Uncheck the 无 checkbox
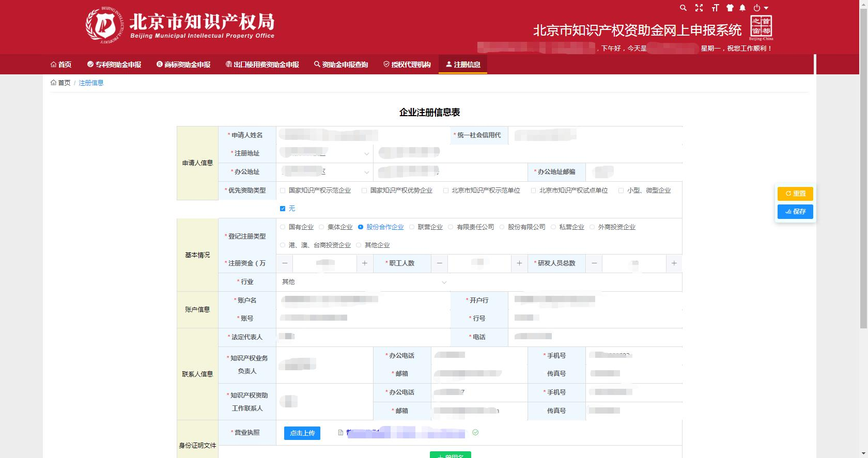 point(283,209)
